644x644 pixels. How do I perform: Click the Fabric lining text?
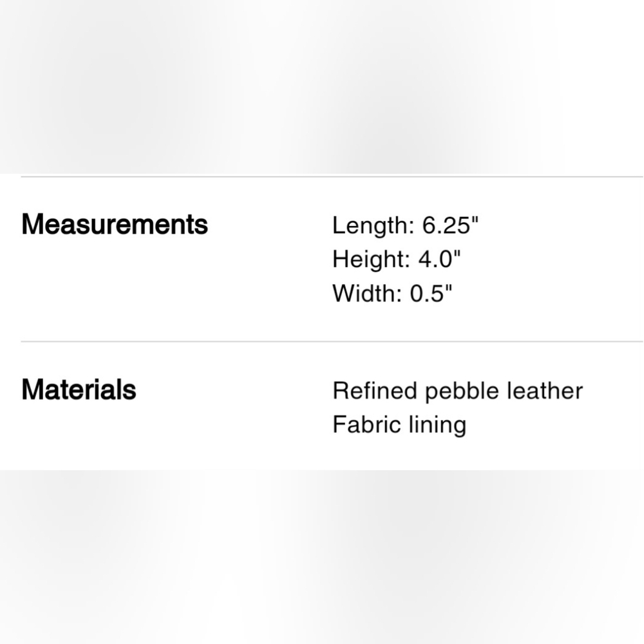[x=399, y=425]
